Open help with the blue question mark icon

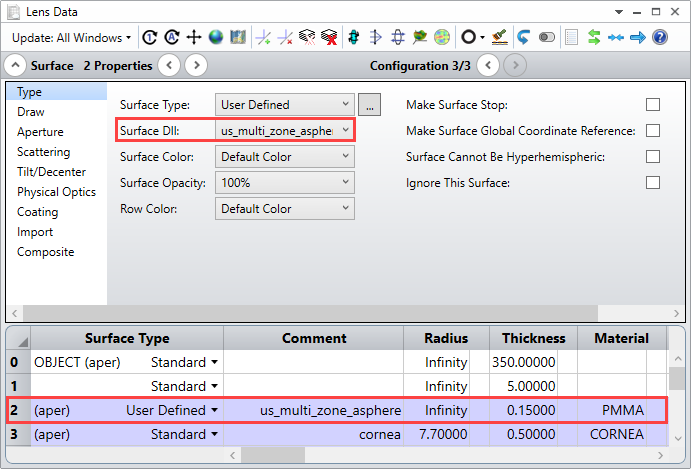coord(660,37)
